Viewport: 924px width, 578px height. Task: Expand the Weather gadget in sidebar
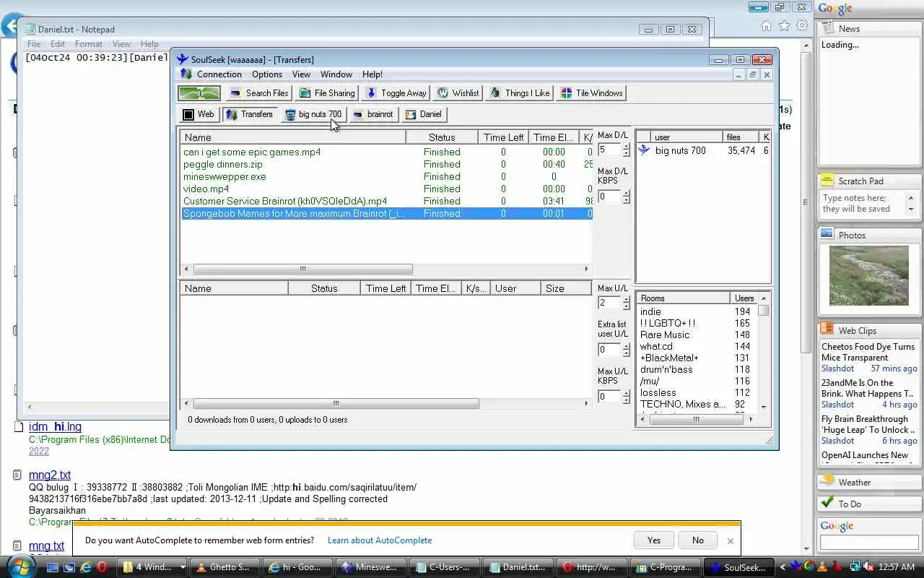[870, 482]
